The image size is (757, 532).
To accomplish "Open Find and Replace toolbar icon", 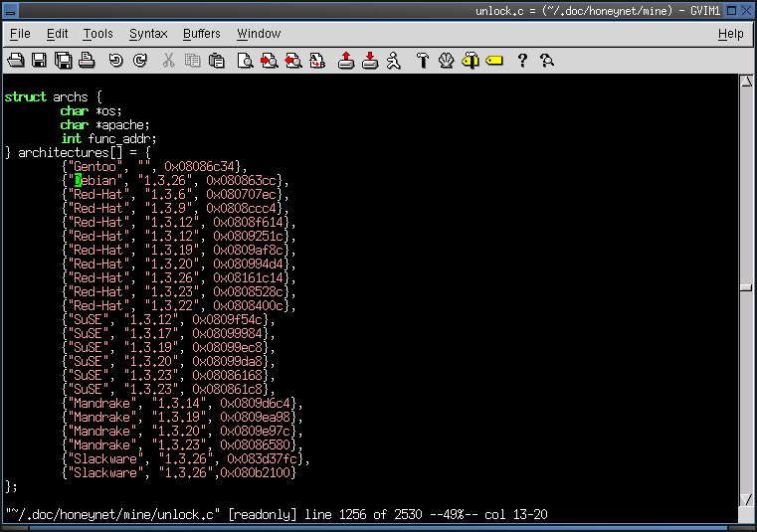I will [x=317, y=61].
